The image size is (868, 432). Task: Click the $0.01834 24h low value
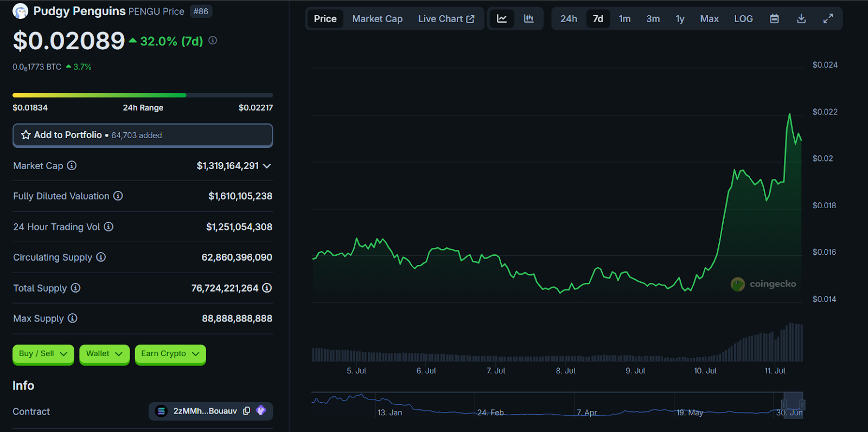coord(30,108)
